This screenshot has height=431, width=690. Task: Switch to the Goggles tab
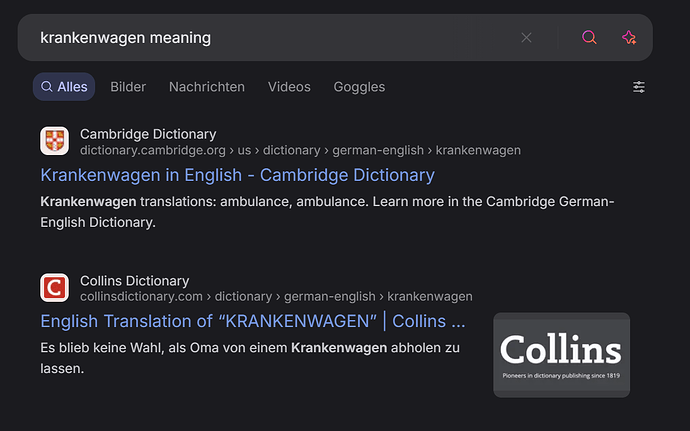(359, 87)
